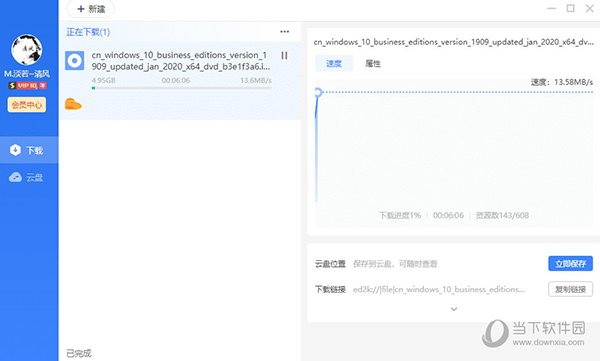
Task: Click 复制链接 to copy download link
Action: pyautogui.click(x=570, y=289)
